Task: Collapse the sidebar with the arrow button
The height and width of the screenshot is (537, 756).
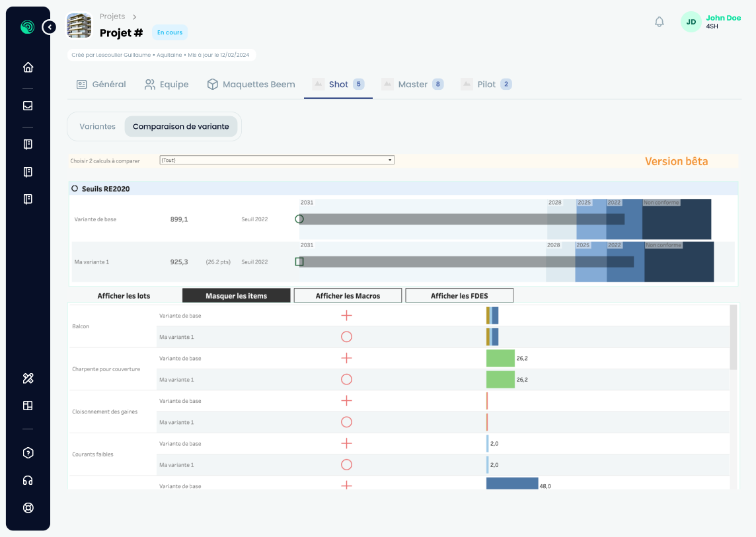Action: click(50, 27)
